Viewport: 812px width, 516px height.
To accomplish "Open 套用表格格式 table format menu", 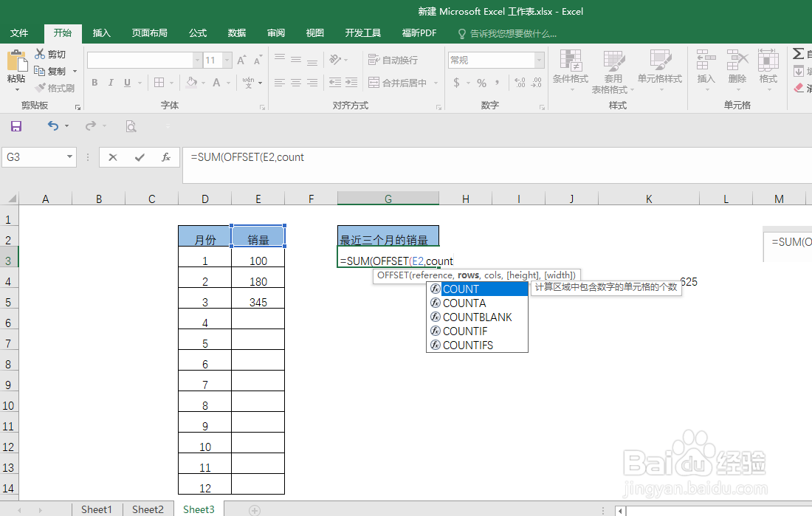I will point(613,72).
